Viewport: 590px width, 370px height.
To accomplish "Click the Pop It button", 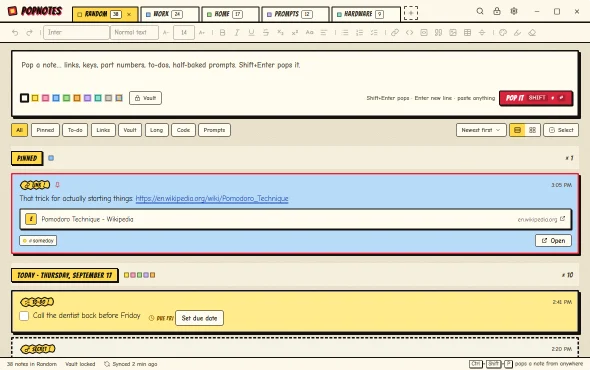I will (x=536, y=98).
